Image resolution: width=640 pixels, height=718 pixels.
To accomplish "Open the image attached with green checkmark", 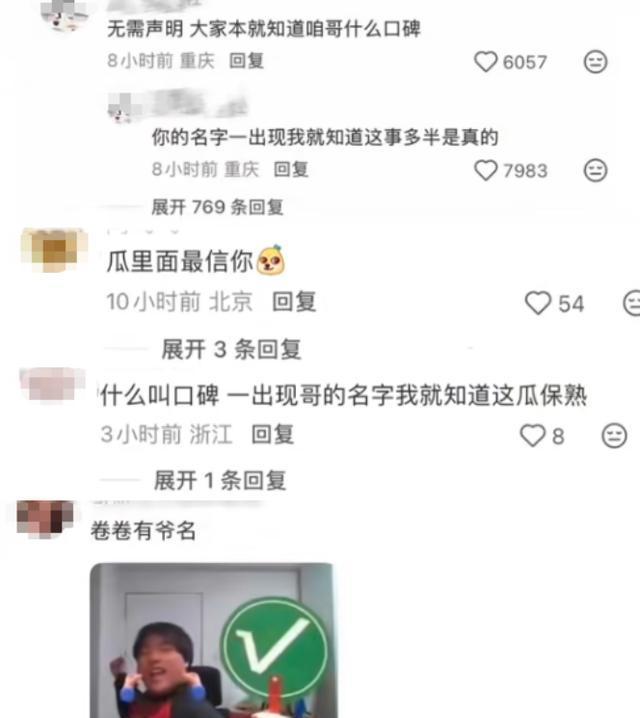I will point(213,640).
